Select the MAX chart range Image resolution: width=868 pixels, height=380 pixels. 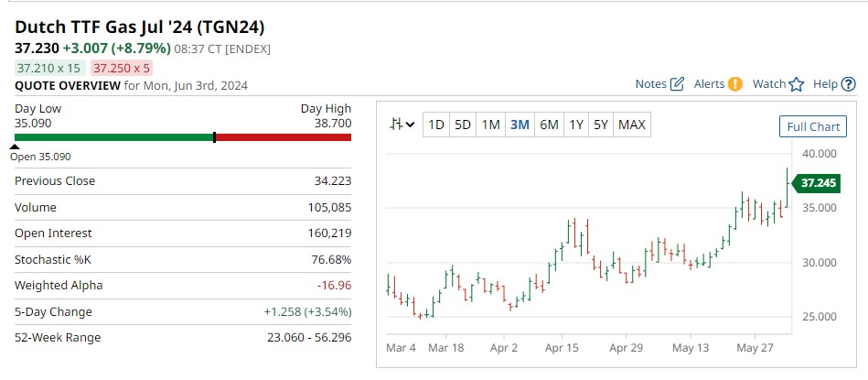coord(632,125)
